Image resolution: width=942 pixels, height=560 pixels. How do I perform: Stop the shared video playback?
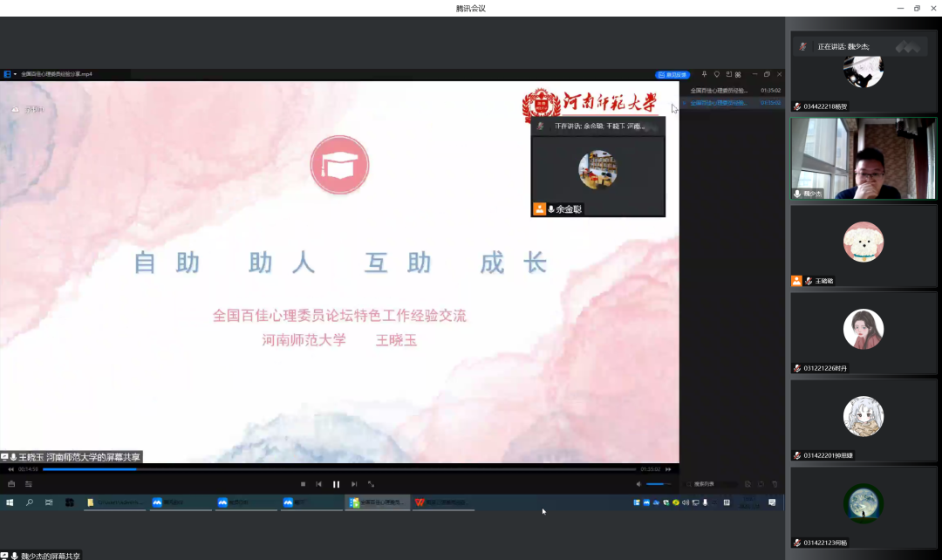click(303, 484)
